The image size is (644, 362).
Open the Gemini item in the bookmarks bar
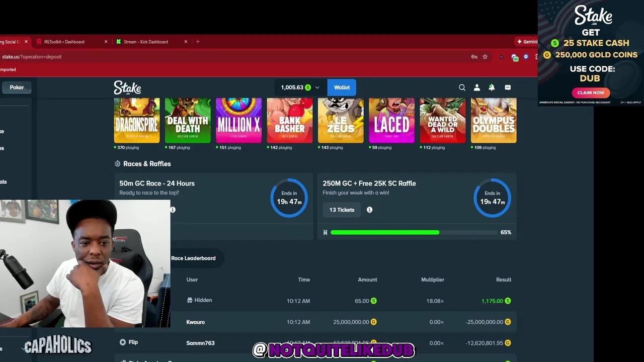click(526, 42)
